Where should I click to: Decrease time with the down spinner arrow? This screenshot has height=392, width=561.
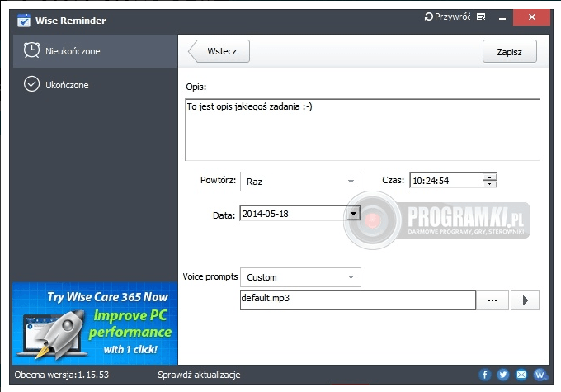tap(489, 184)
